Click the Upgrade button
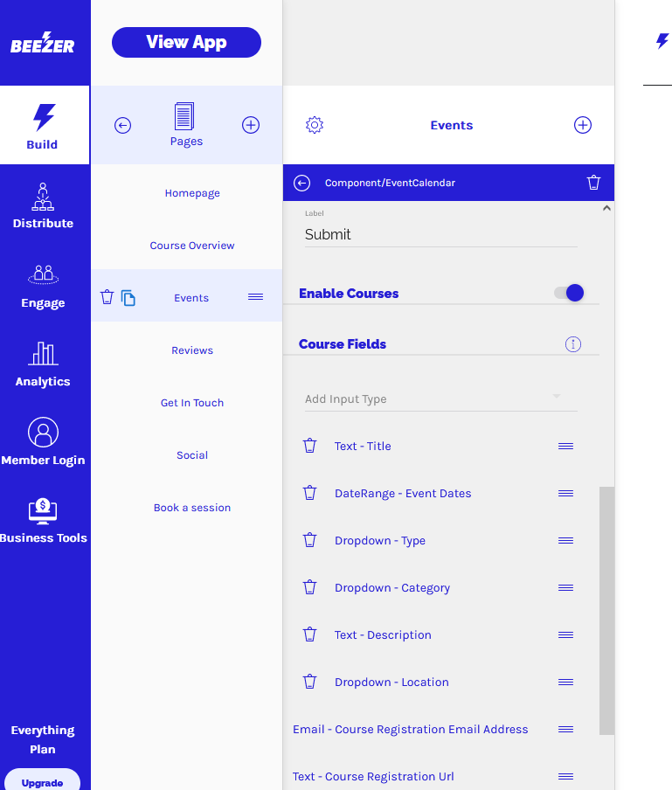Viewport: 672px width, 790px height. pyautogui.click(x=42, y=782)
